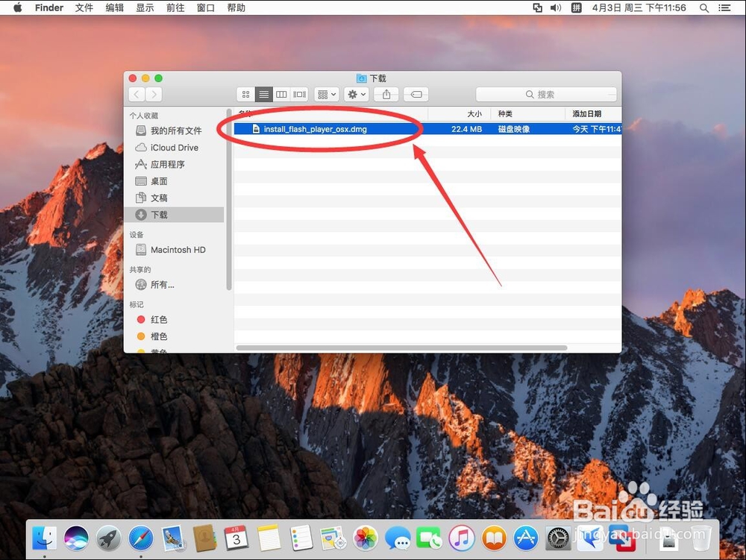Open Macintosh HD in sidebar
This screenshot has width=746, height=560.
(174, 250)
